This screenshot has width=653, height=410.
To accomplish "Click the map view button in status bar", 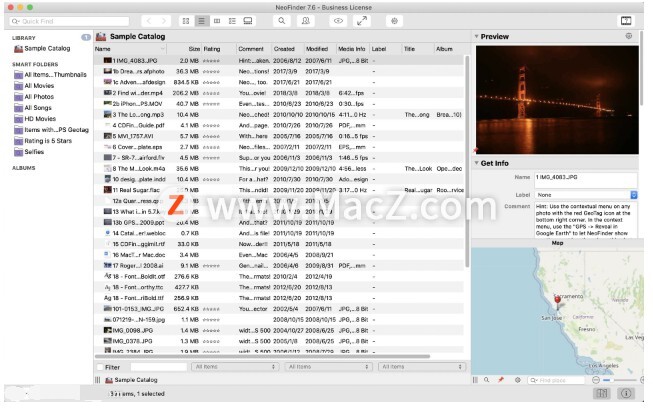I will pos(602,393).
